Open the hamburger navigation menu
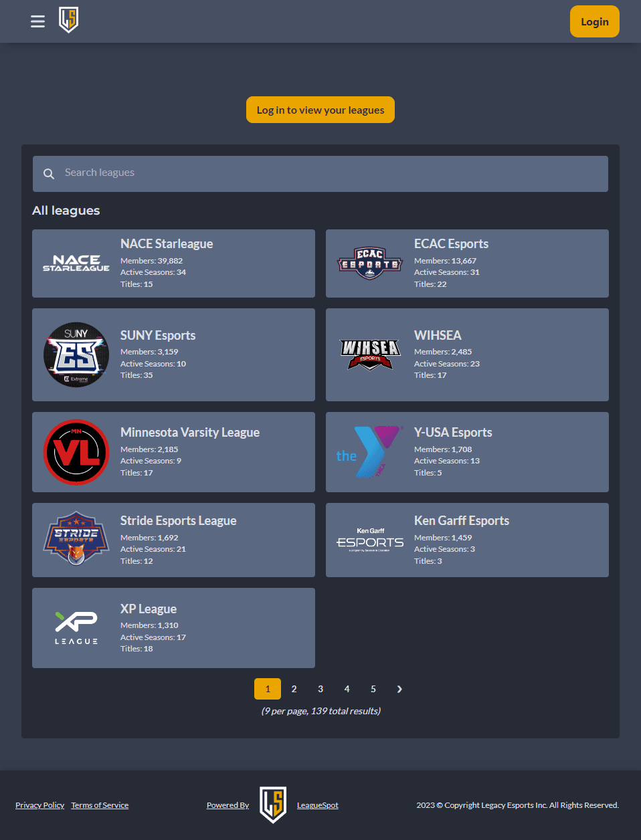Screen dimensions: 641x840 click(37, 21)
